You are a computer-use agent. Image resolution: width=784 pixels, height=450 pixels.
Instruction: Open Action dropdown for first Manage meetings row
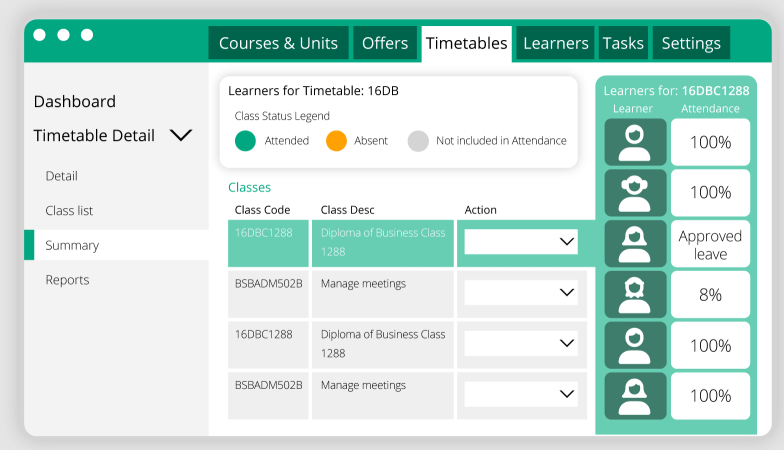[x=521, y=292]
